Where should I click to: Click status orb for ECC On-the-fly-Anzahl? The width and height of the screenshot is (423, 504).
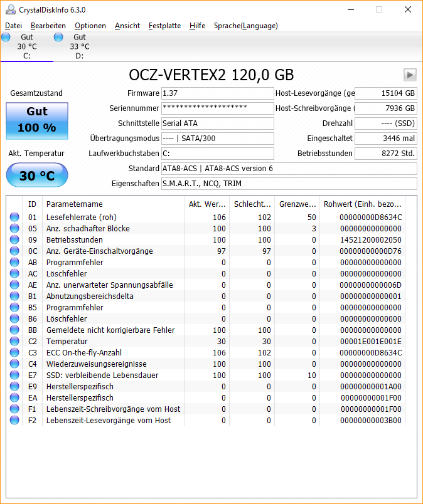tap(14, 352)
